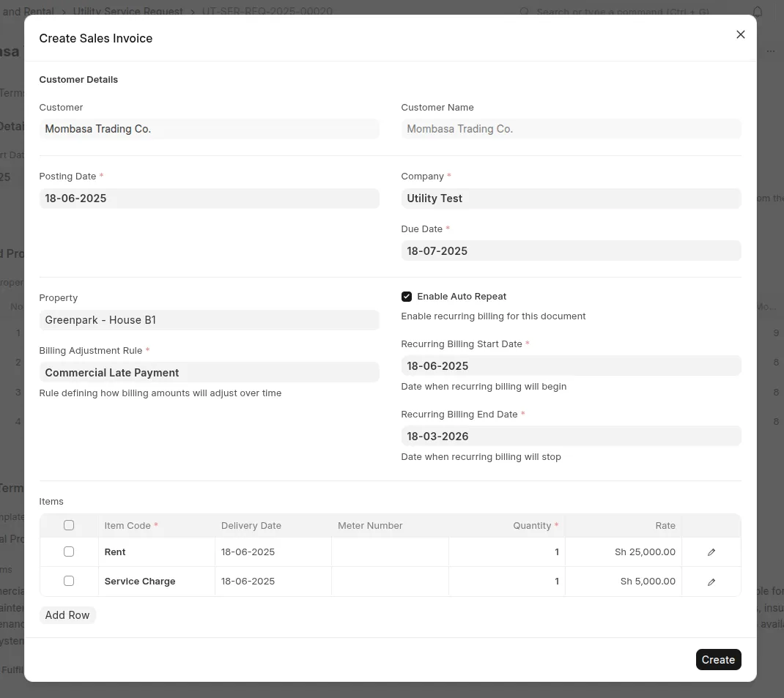Image resolution: width=784 pixels, height=698 pixels.
Task: Uncheck Enable Auto Repeat checkbox
Action: [x=407, y=297]
